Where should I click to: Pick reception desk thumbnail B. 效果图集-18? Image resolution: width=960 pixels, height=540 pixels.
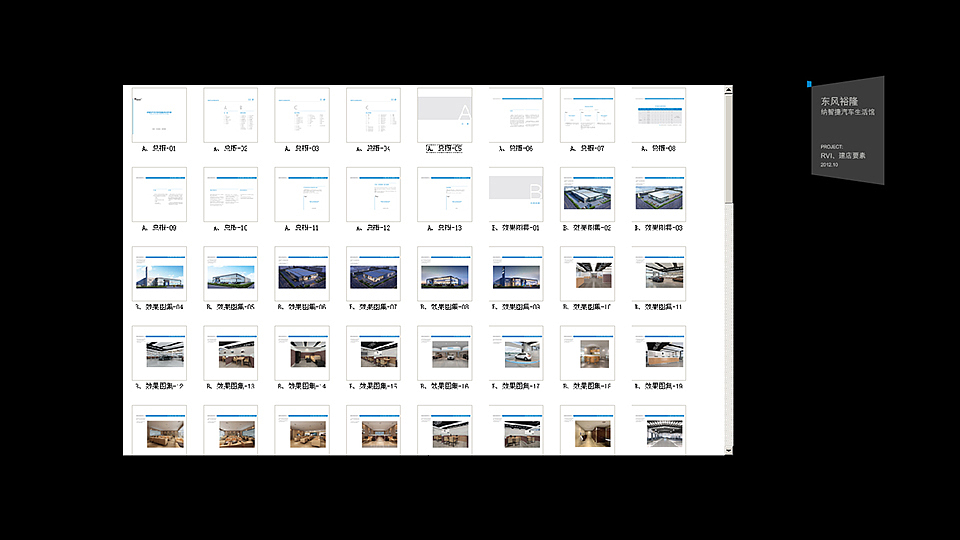587,353
